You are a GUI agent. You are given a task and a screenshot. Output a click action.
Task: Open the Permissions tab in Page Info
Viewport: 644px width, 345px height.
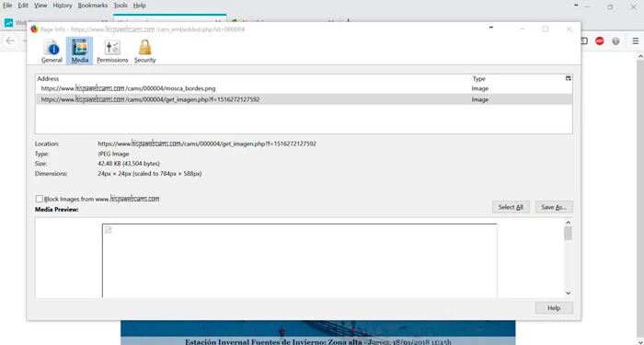(112, 51)
